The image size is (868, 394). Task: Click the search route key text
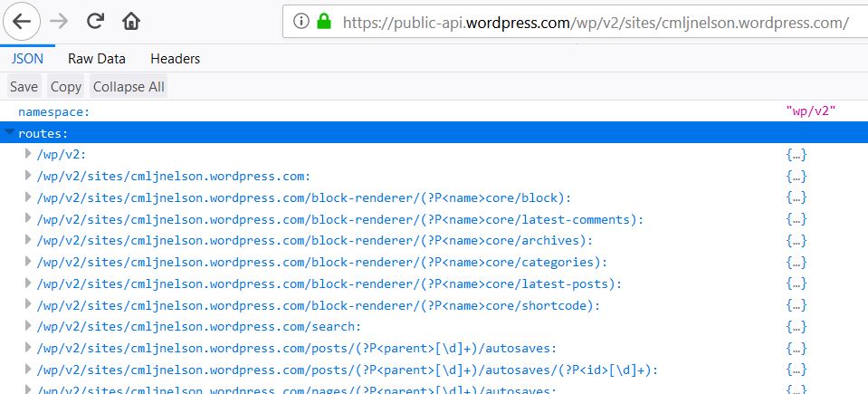tap(199, 327)
